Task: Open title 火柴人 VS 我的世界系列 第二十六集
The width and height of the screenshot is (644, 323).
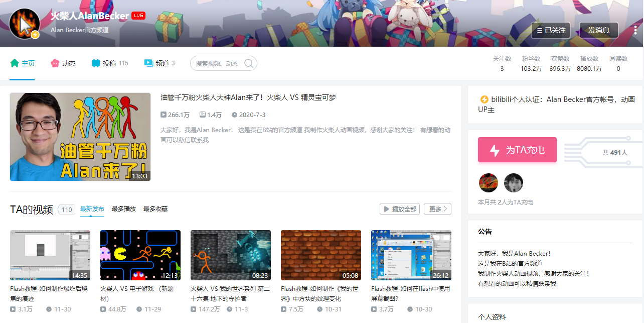Action: [230, 293]
